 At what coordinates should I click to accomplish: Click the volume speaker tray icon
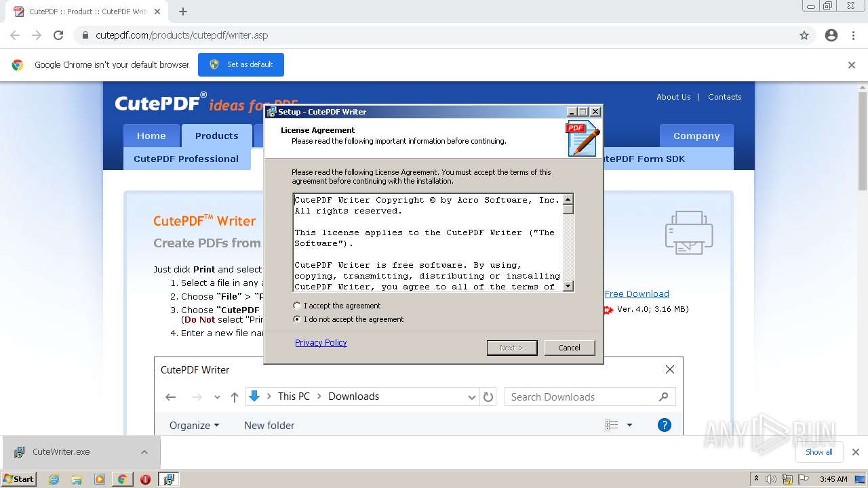coord(771,479)
